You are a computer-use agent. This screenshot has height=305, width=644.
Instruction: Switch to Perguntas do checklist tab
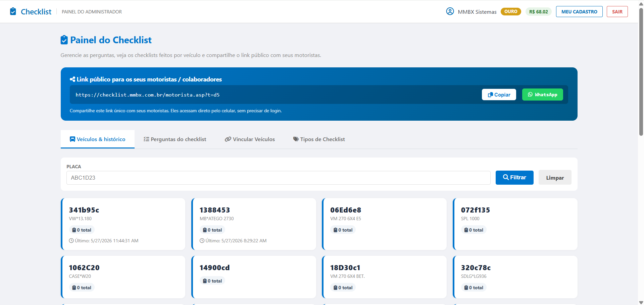point(175,139)
